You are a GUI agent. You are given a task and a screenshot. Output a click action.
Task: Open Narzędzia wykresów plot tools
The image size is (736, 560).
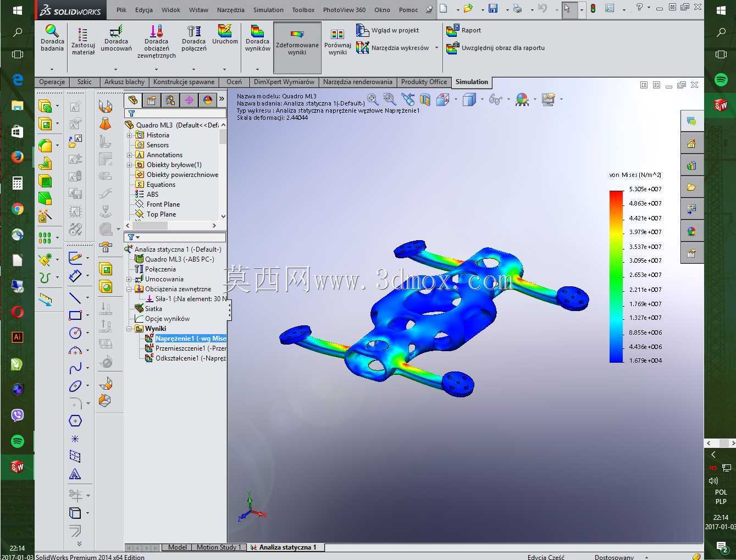point(392,48)
